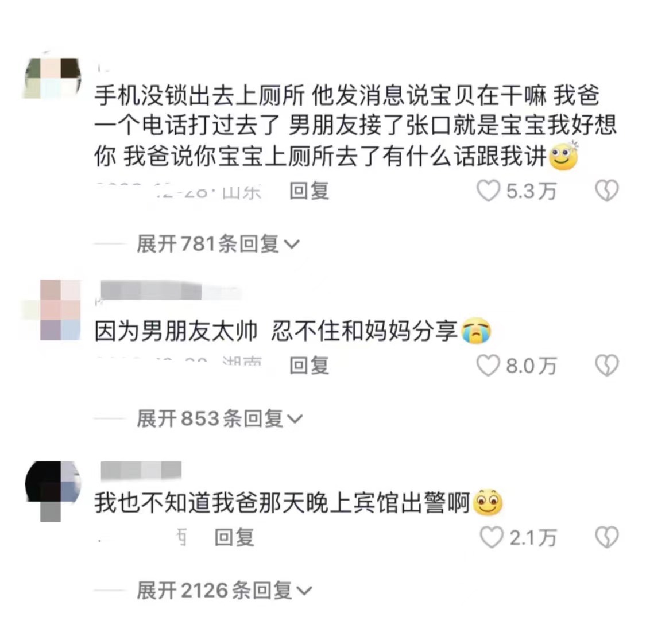Like the comment with 5.3万 likes

(488, 192)
